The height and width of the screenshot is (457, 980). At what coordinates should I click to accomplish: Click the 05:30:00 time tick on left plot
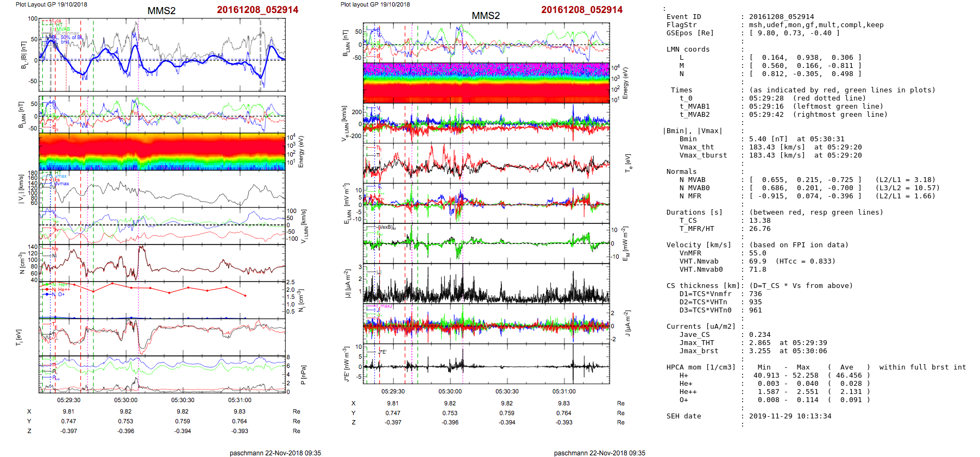coord(125,400)
